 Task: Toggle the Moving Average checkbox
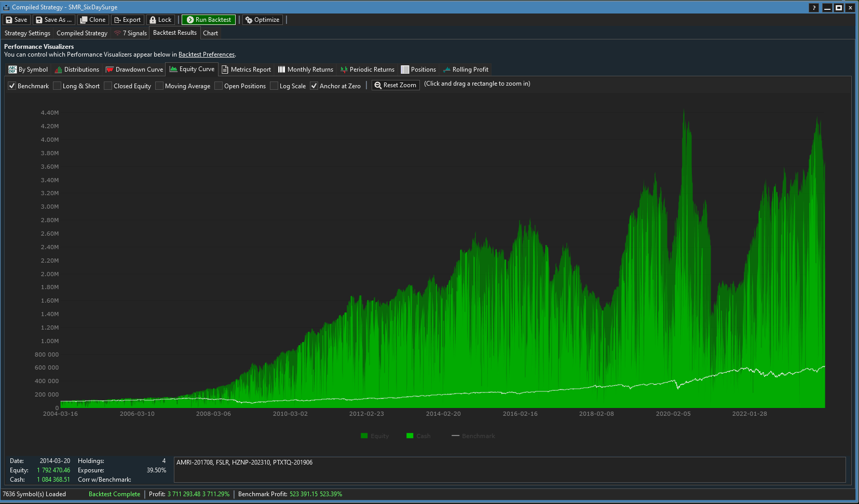[x=159, y=86]
